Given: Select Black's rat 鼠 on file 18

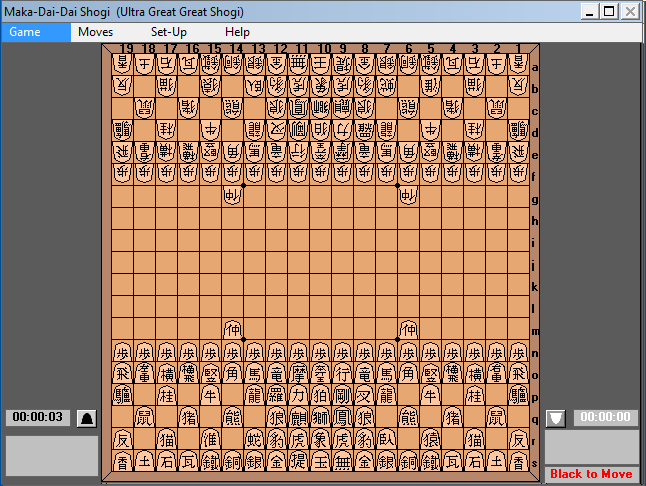Looking at the screenshot, I should [145, 417].
